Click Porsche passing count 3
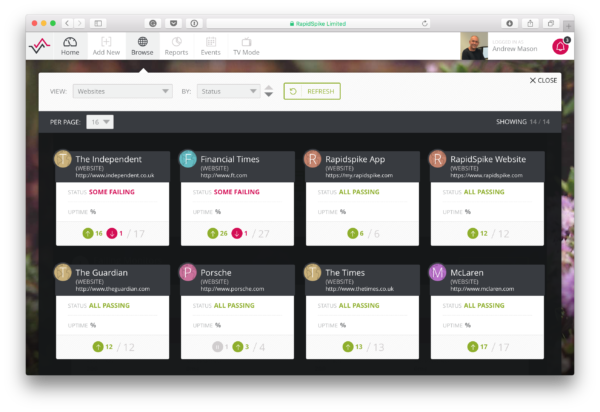The image size is (600, 412). coord(241,347)
